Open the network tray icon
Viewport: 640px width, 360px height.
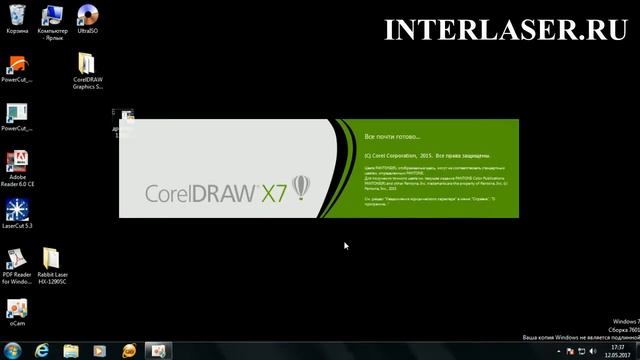click(582, 351)
